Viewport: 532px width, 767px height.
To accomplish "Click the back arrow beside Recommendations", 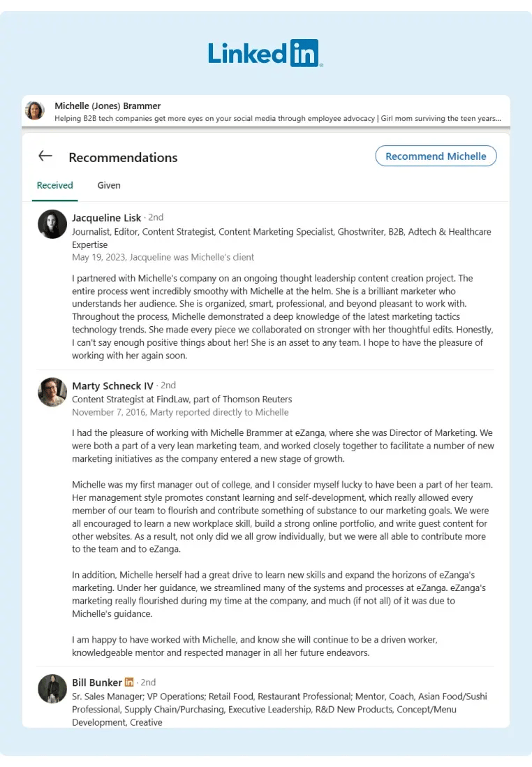I will pos(45,156).
